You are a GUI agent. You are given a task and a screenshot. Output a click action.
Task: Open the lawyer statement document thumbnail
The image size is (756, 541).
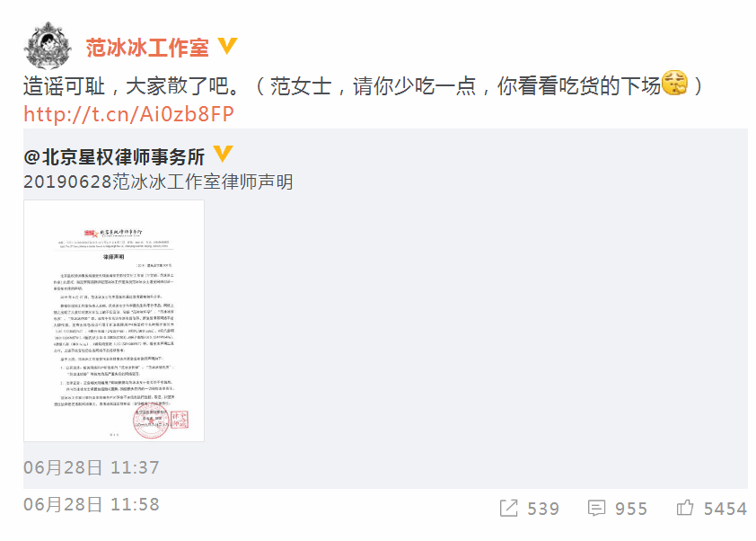click(114, 321)
